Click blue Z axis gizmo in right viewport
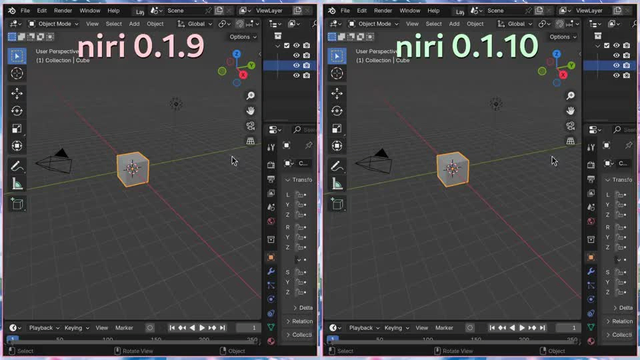Viewport: 640px width, 360px height. (x=556, y=54)
